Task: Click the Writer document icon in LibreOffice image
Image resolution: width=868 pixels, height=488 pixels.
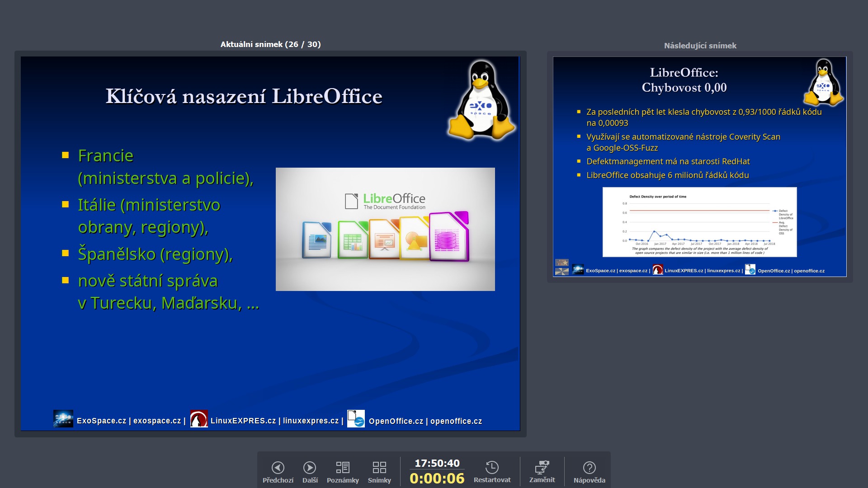Action: pos(316,240)
